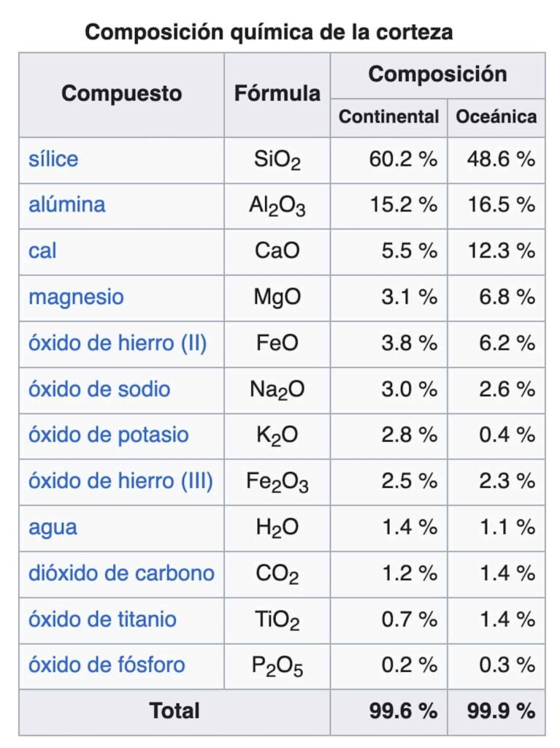Click the Compuesto column header
The height and width of the screenshot is (748, 560).
[x=121, y=93]
